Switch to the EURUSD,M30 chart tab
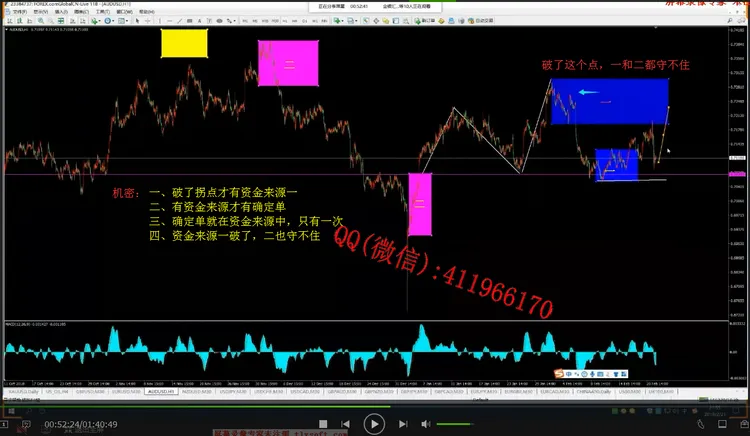750x436 pixels. pyautogui.click(x=127, y=392)
